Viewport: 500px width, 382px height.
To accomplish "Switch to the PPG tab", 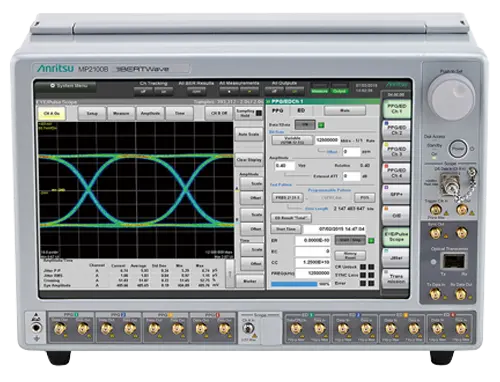I will point(278,111).
